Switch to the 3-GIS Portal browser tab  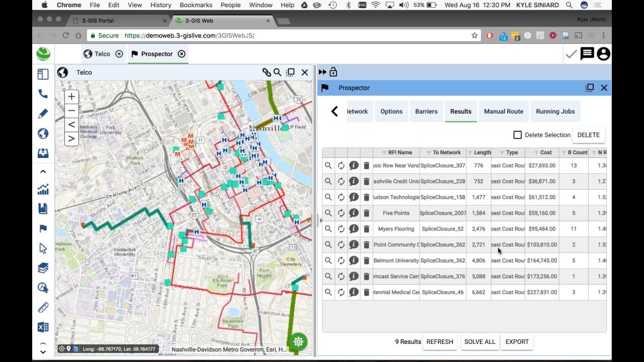pos(119,21)
